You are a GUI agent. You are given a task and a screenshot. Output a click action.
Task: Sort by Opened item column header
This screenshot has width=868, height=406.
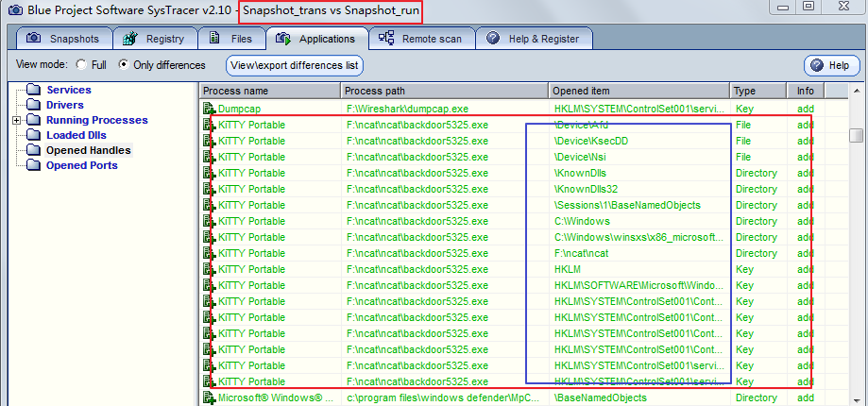639,91
